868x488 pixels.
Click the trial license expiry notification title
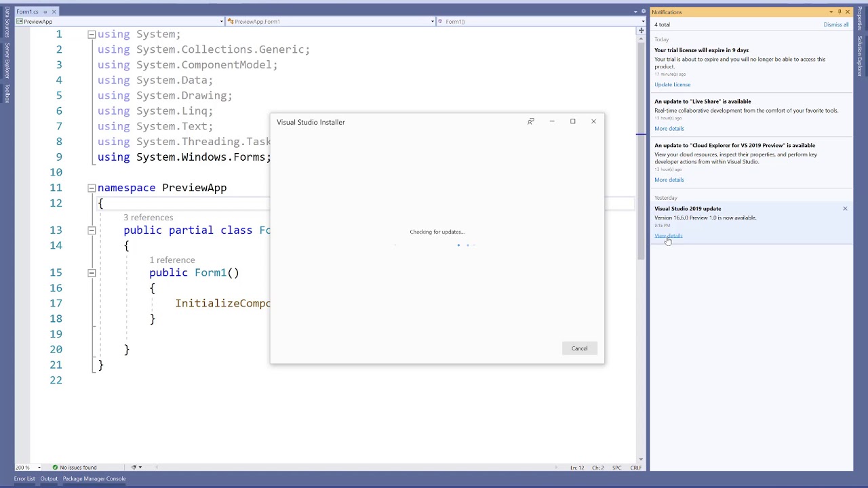pos(701,50)
